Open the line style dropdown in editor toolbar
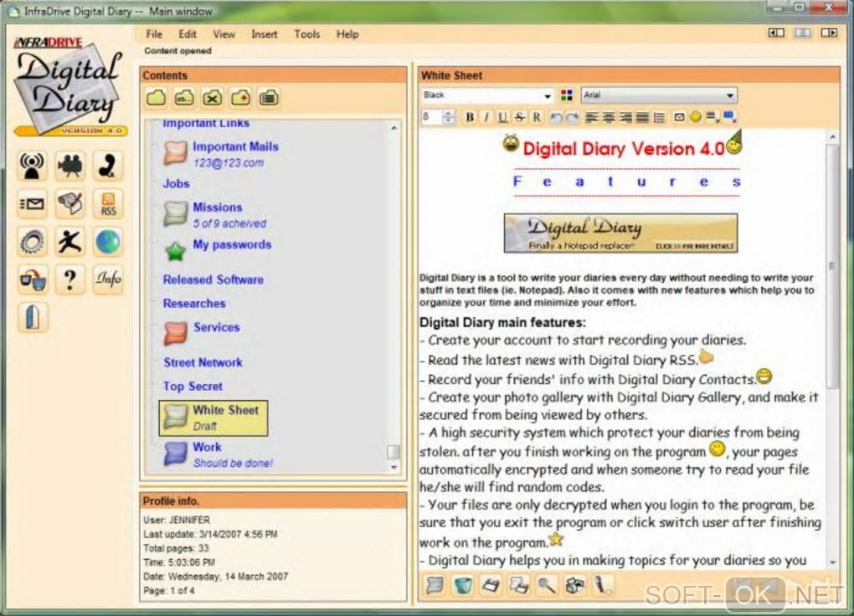 click(x=713, y=117)
